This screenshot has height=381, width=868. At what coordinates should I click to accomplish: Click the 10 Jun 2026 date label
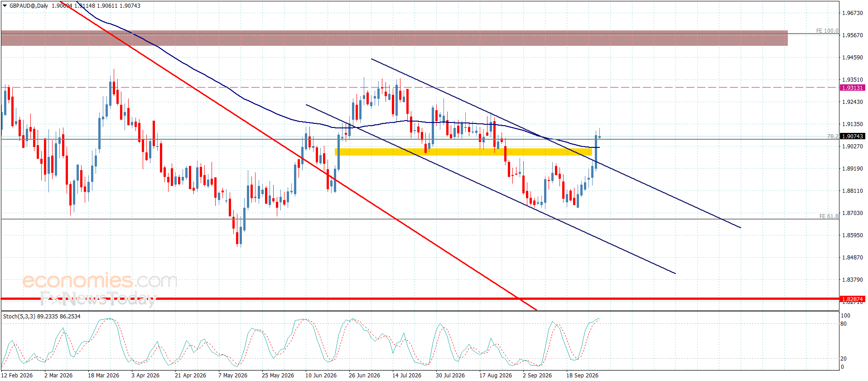[x=321, y=376]
